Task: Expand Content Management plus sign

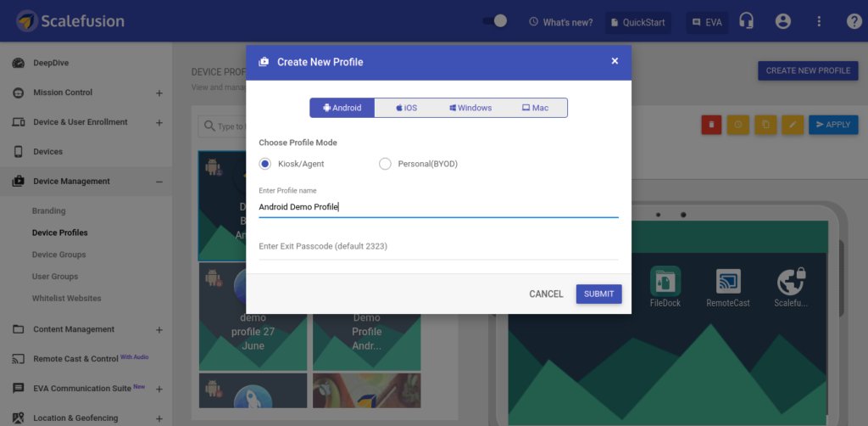Action: pos(159,329)
